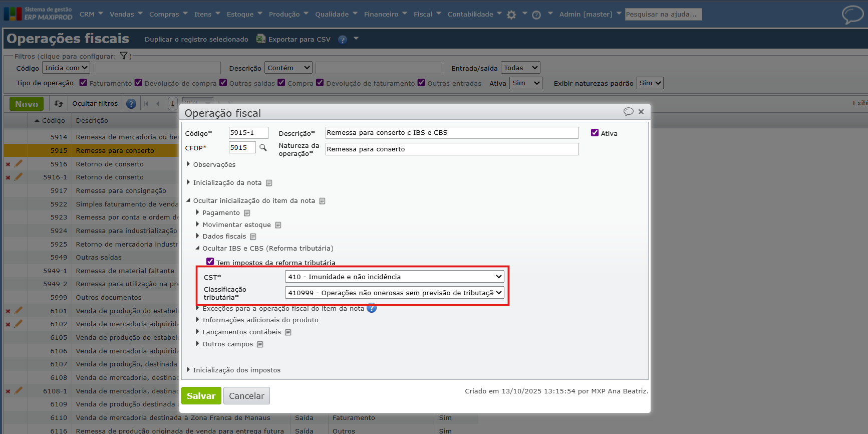Open the chat bubble in top right corner
Screen dimensions: 868x434
tap(852, 14)
